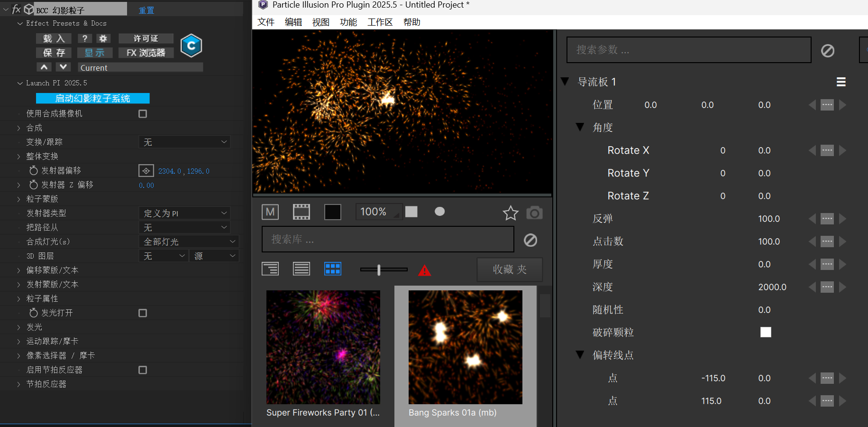Viewport: 868px width, 427px height.
Task: Click the 厚度 keyframe toggle button
Action: tap(827, 264)
